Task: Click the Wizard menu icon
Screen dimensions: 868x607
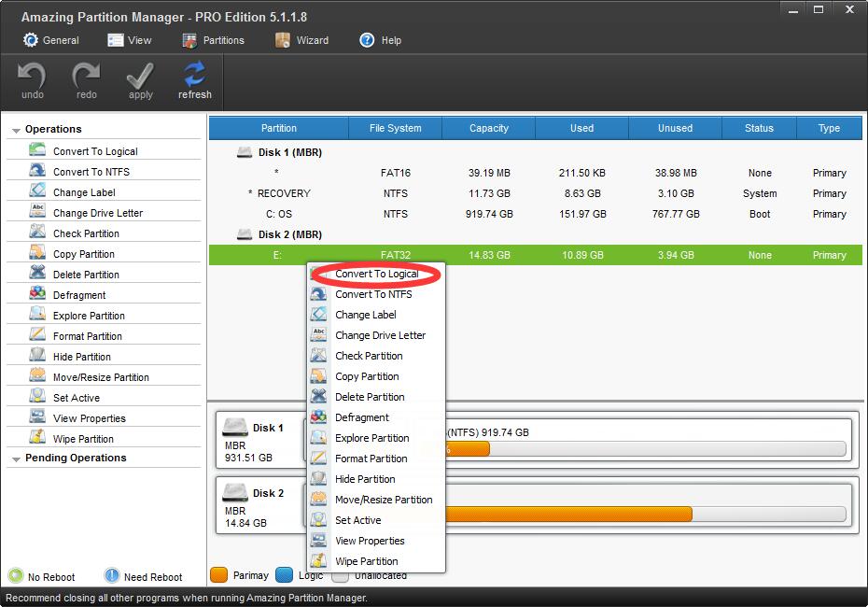Action: [x=282, y=40]
